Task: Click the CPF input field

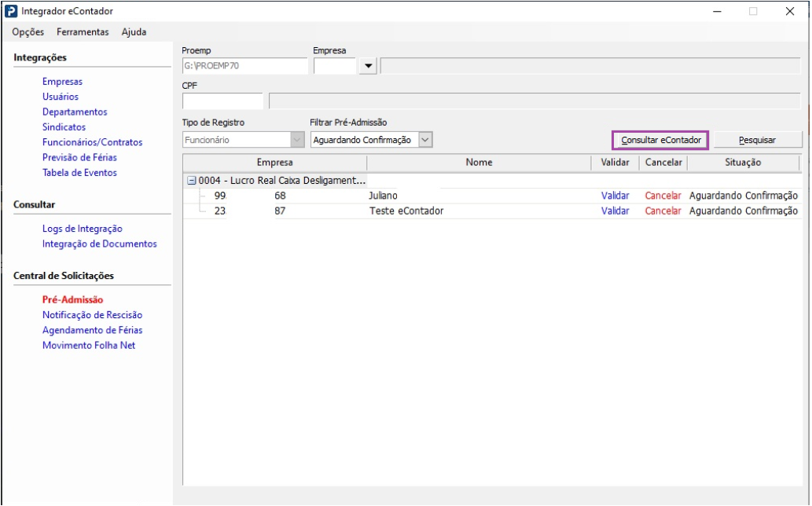Action: click(x=222, y=101)
